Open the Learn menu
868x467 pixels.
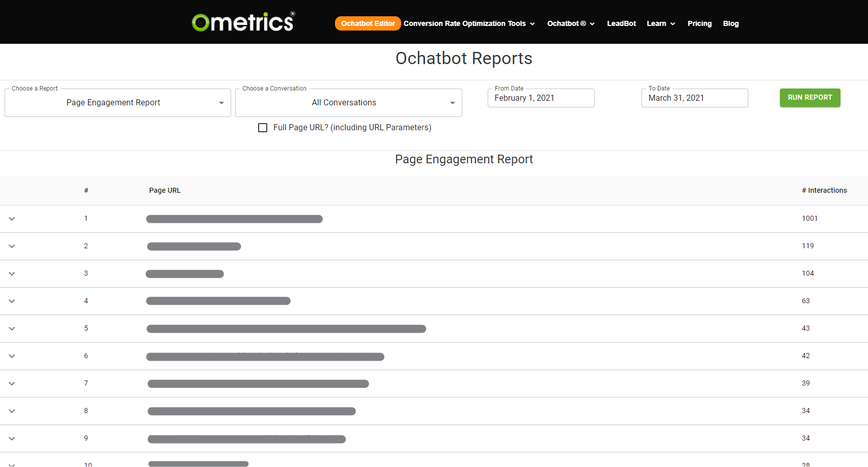661,23
